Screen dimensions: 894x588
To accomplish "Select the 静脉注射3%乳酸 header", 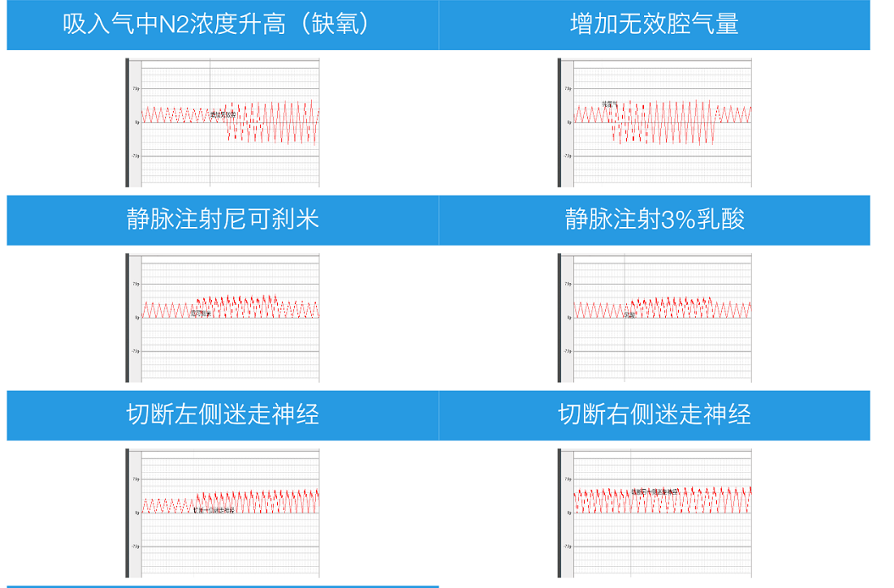I will (654, 220).
